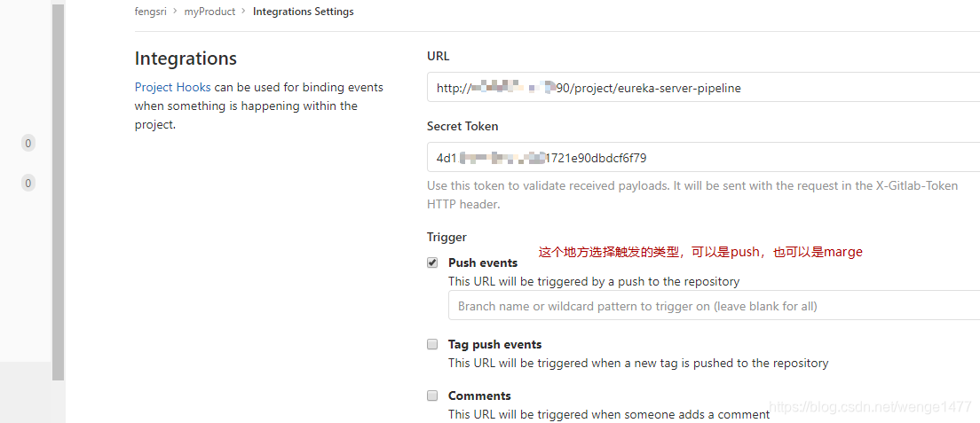Image resolution: width=980 pixels, height=423 pixels.
Task: Click the Push events label text
Action: 483,262
